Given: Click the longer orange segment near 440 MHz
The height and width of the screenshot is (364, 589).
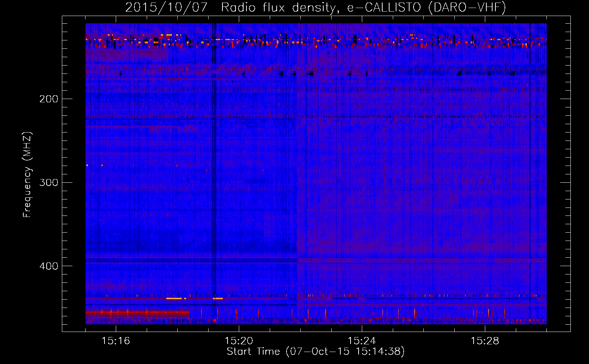Looking at the screenshot, I should 174,298.
